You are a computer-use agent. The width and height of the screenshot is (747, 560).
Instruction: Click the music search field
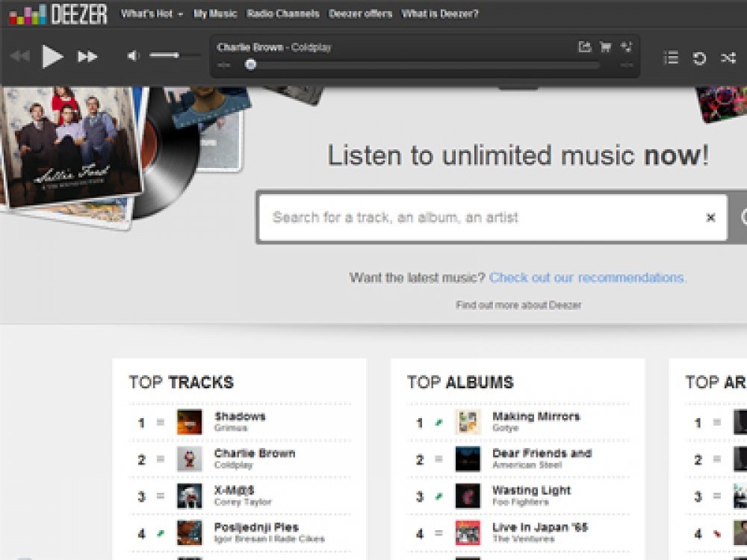coord(492,217)
